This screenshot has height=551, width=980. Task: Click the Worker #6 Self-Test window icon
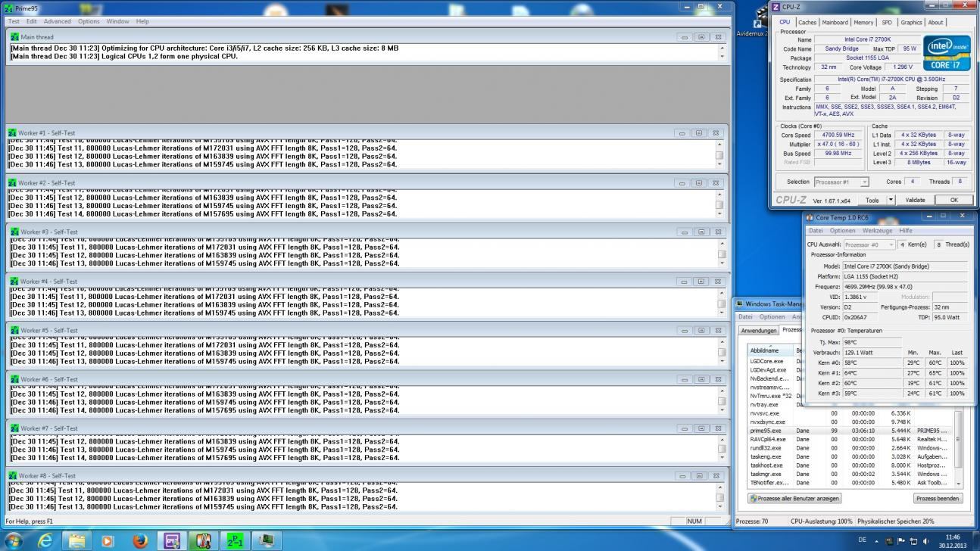[13, 379]
